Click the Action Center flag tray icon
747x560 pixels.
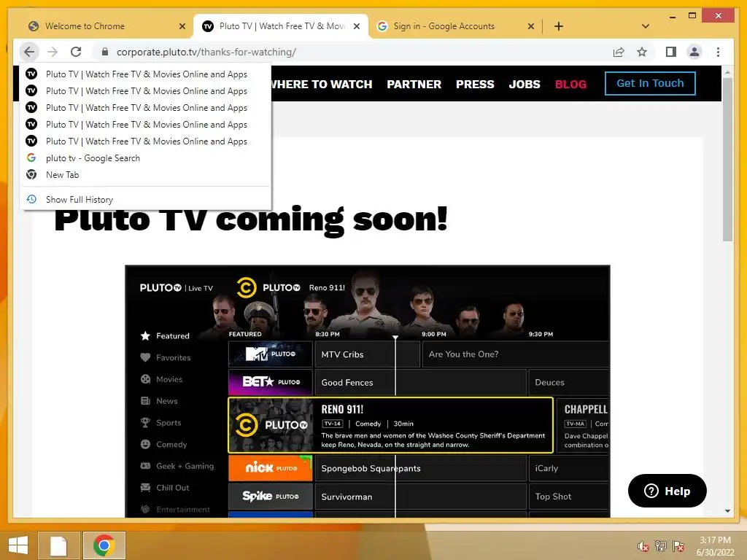coord(678,546)
